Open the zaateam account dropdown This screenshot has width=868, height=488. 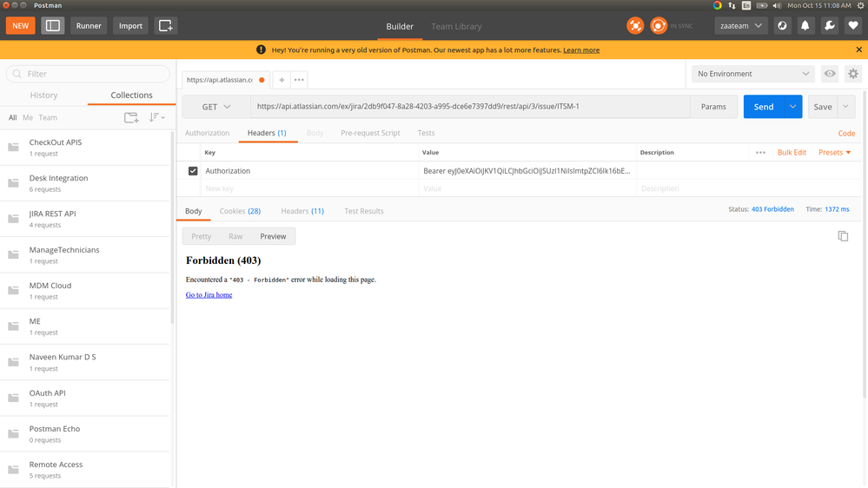point(740,26)
